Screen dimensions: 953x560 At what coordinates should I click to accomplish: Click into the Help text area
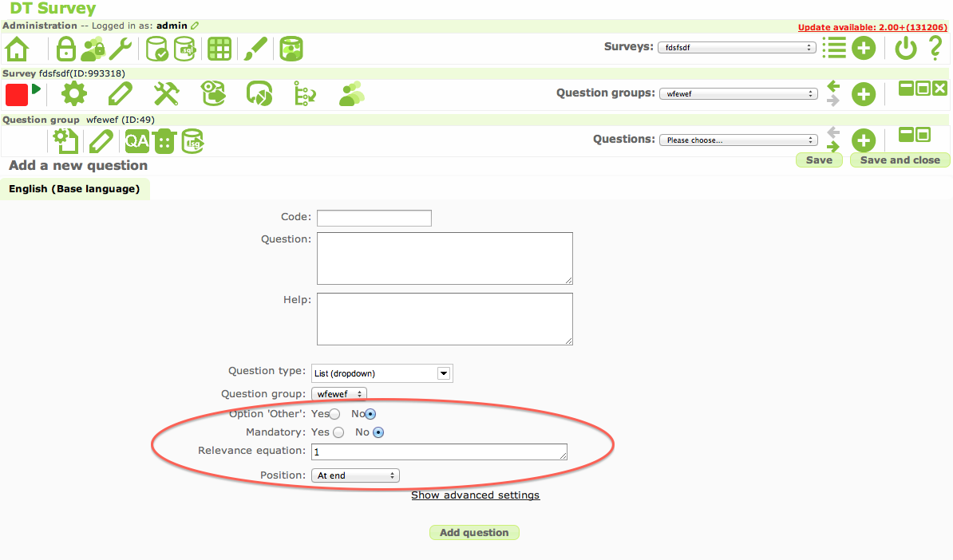click(445, 319)
